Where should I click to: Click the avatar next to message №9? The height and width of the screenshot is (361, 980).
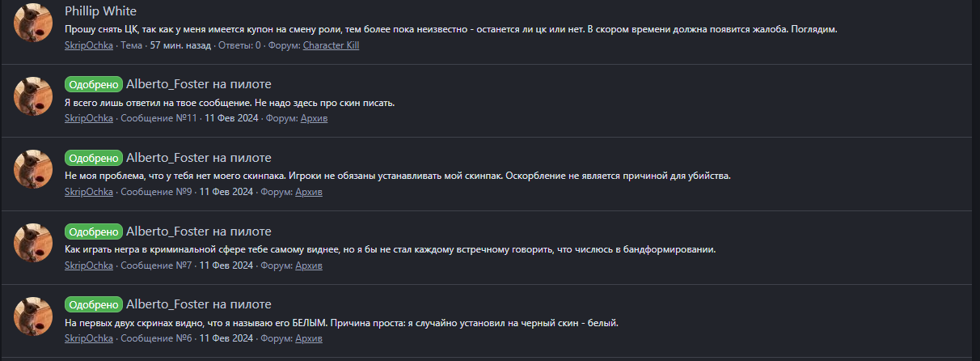pyautogui.click(x=34, y=169)
